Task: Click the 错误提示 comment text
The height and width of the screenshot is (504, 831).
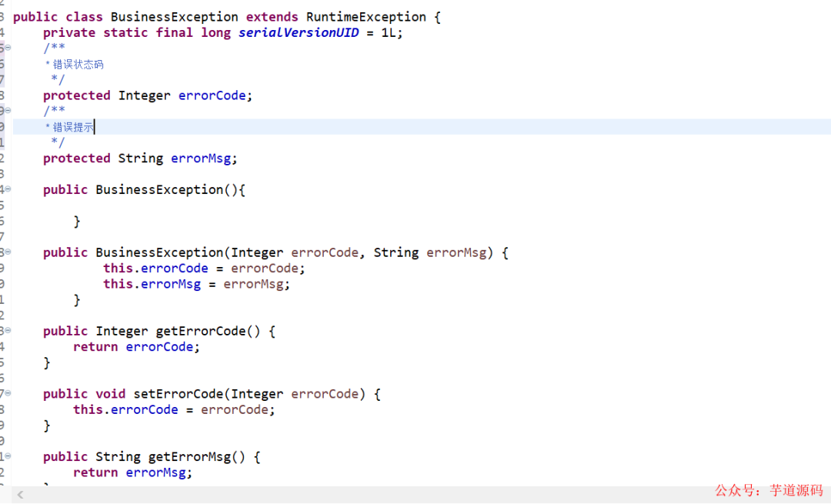Action: (73, 127)
